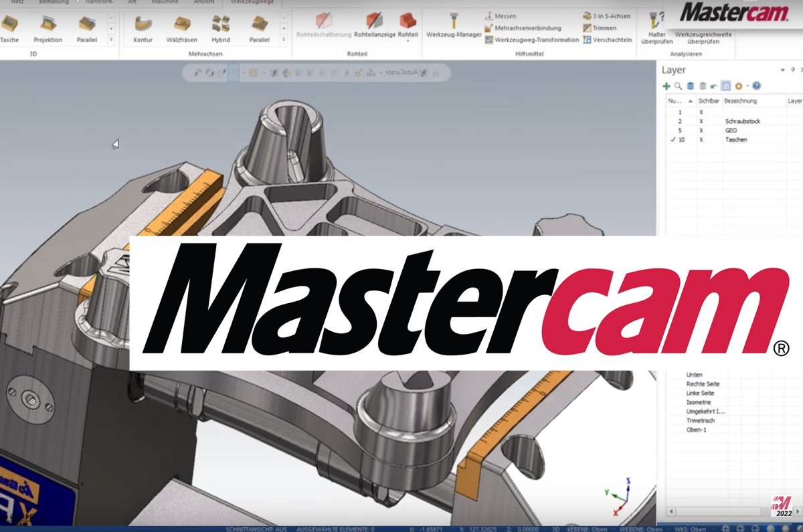Click the 3 in 5-Achsen conversion
This screenshot has width=803, height=532.
pos(606,16)
